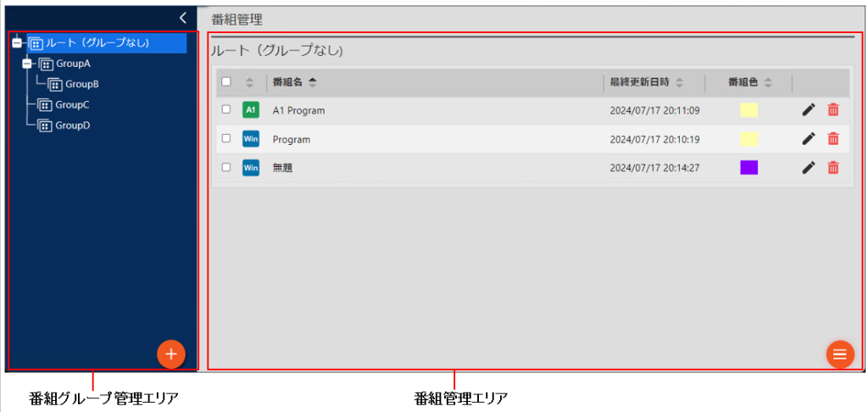Collapse the GroupA tree node

[26, 64]
